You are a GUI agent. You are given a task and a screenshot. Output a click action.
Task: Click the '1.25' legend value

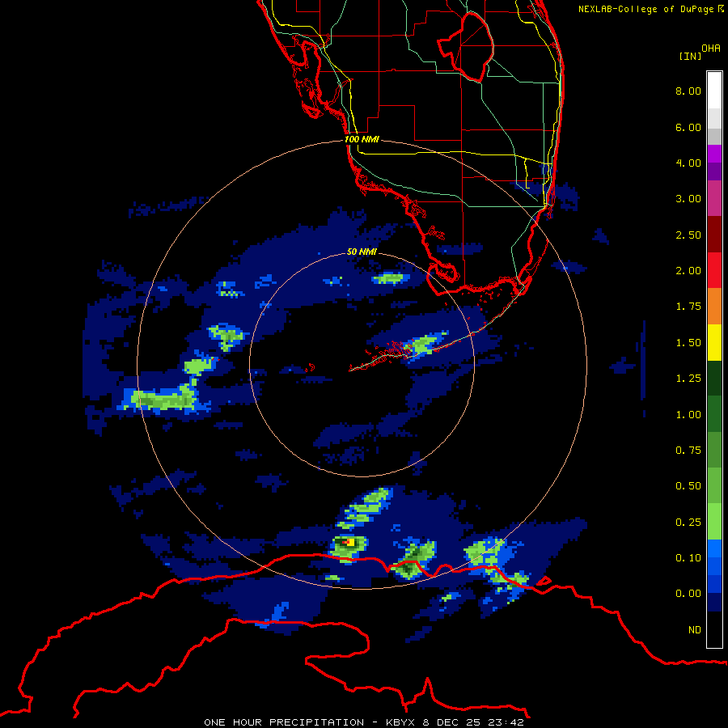pos(688,379)
